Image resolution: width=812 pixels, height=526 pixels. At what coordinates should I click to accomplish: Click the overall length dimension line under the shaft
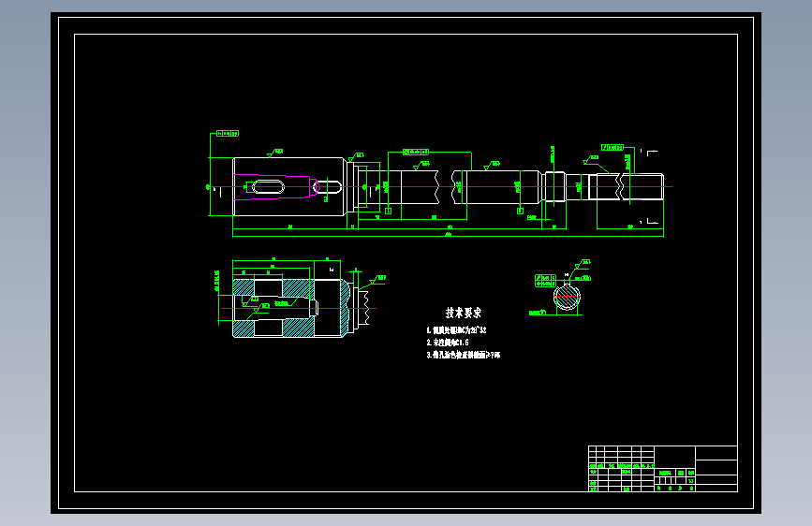tap(448, 236)
